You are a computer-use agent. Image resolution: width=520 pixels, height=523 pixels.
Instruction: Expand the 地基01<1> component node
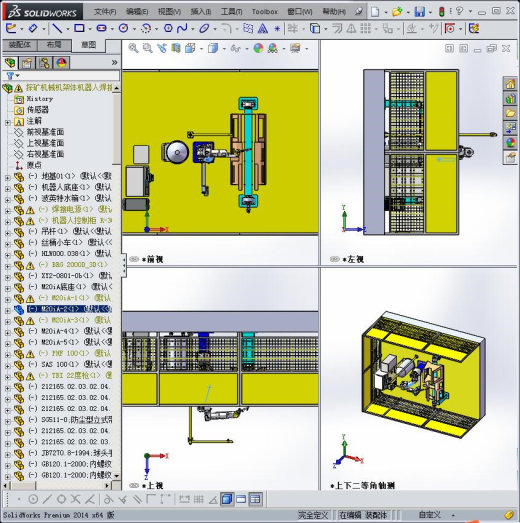click(8, 178)
